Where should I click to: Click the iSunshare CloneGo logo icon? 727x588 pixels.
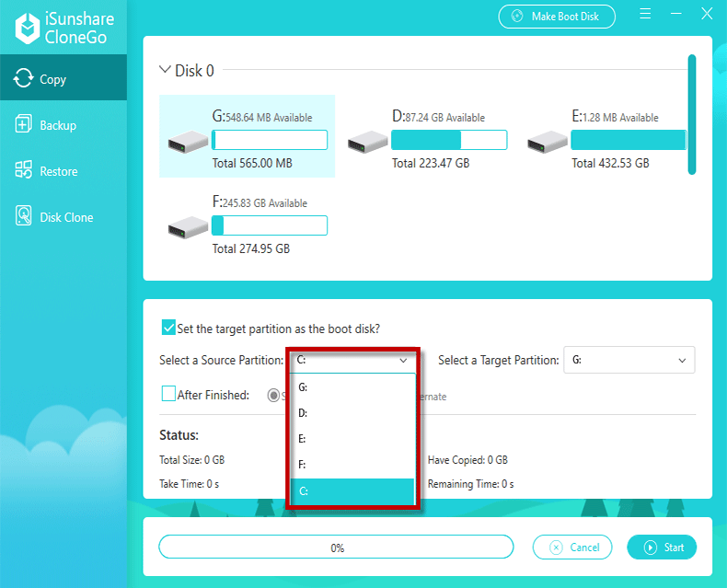(x=28, y=29)
